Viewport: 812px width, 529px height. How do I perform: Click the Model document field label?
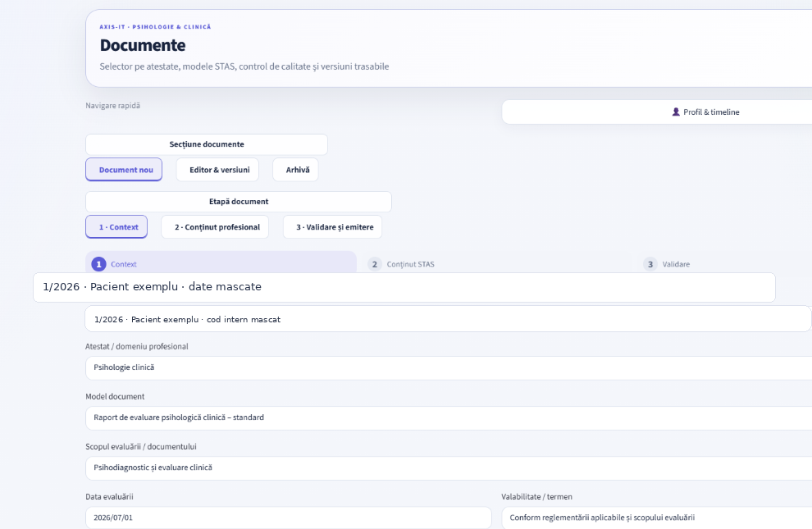[115, 396]
